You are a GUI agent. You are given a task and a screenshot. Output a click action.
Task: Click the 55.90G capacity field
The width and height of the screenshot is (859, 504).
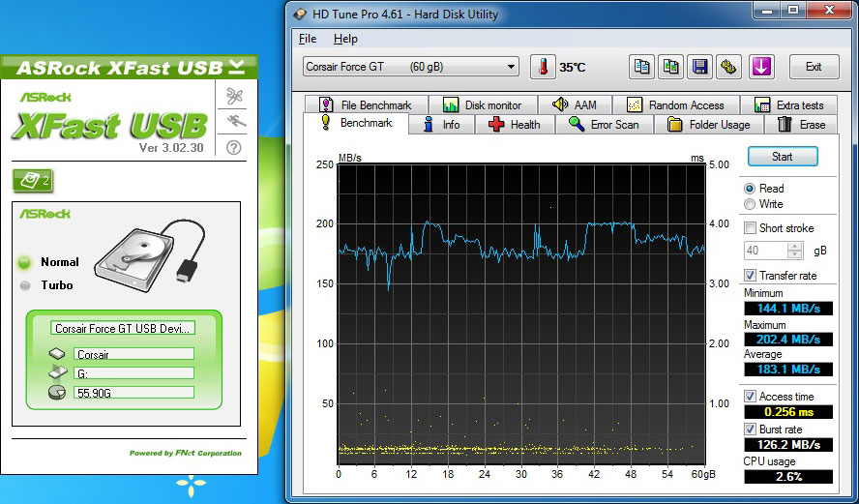point(133,393)
